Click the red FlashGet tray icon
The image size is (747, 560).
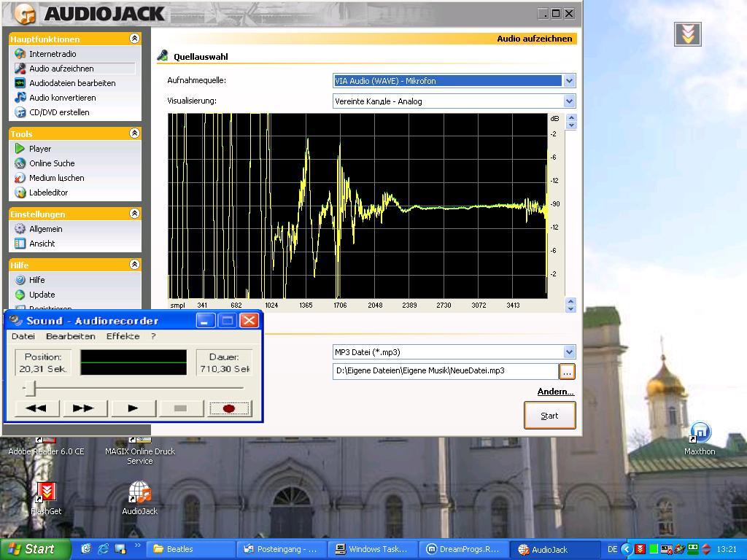point(640,549)
